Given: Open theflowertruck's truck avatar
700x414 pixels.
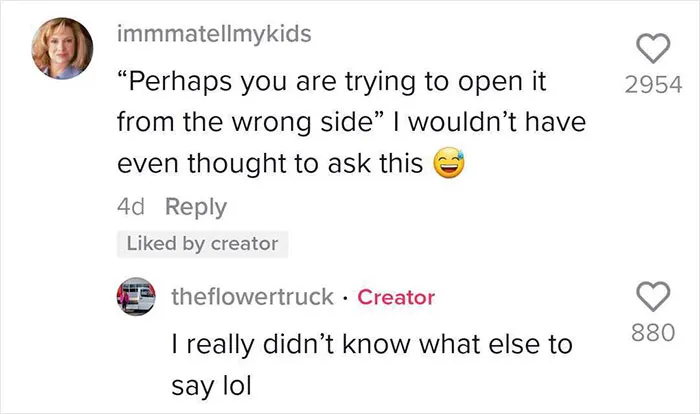Looking at the screenshot, I should point(136,296).
